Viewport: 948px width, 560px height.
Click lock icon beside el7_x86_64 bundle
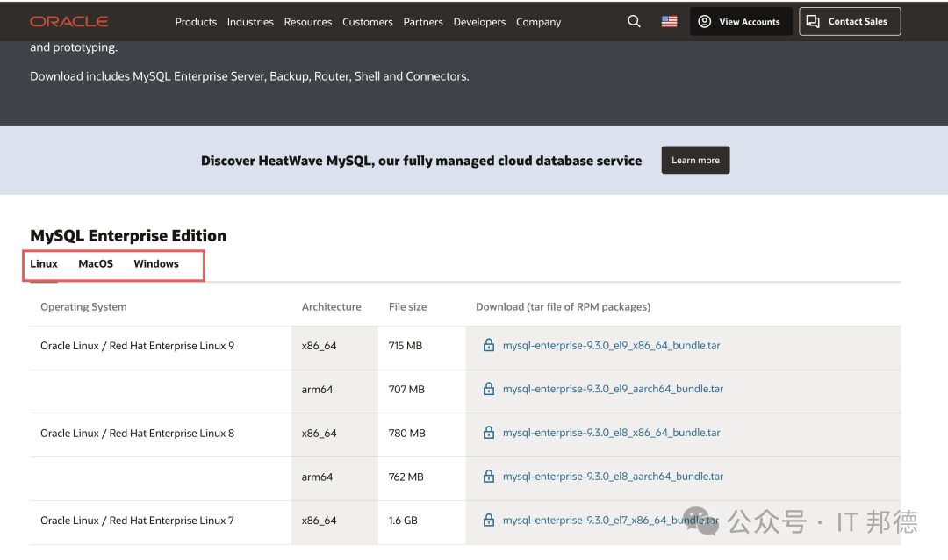click(x=489, y=521)
